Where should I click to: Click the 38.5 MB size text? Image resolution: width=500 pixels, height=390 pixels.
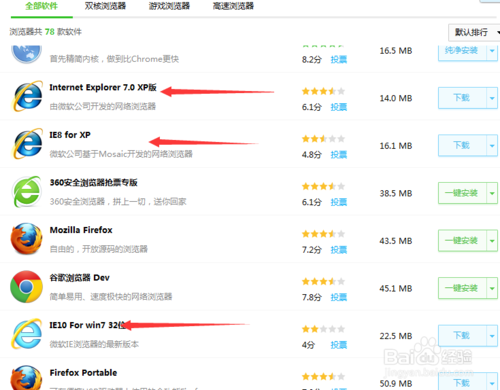click(x=396, y=193)
